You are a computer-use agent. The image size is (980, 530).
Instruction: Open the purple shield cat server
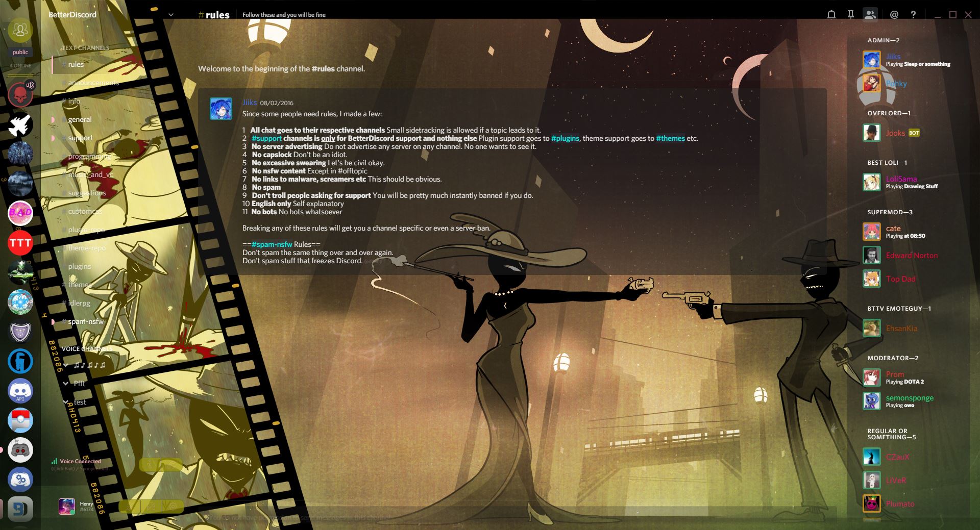click(x=20, y=332)
